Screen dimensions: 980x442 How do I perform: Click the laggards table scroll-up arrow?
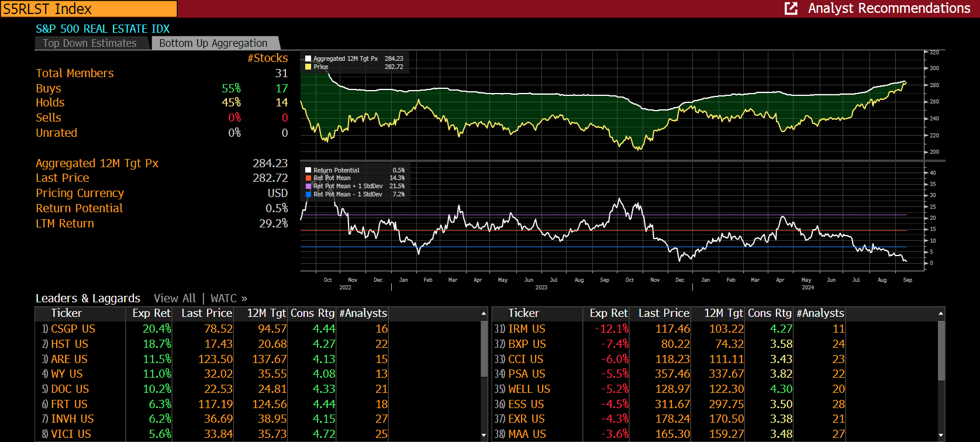point(941,314)
